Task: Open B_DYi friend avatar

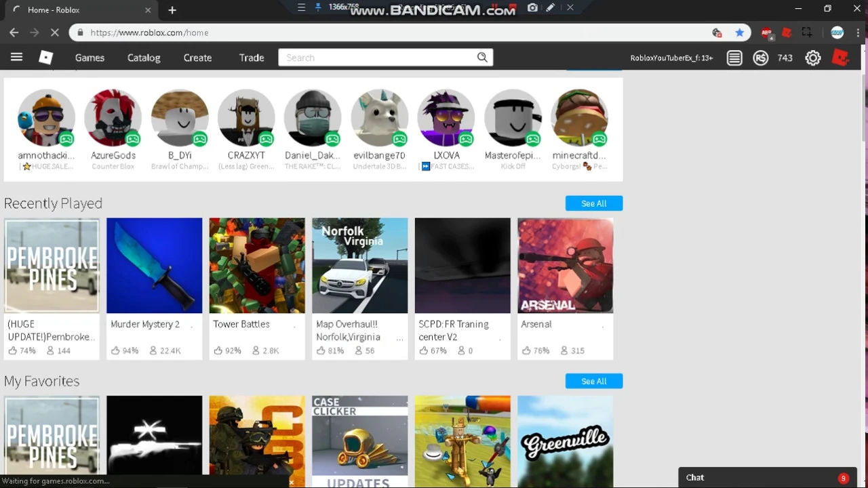Action: 180,118
